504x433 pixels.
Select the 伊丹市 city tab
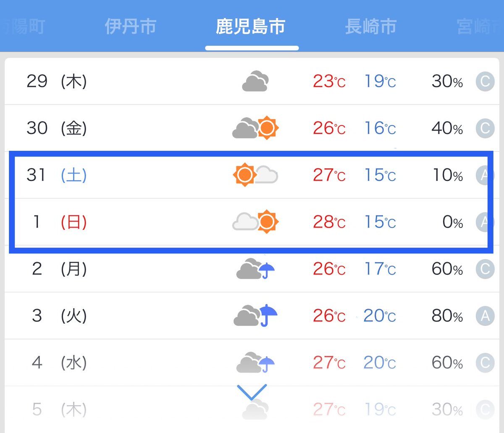[x=130, y=27]
